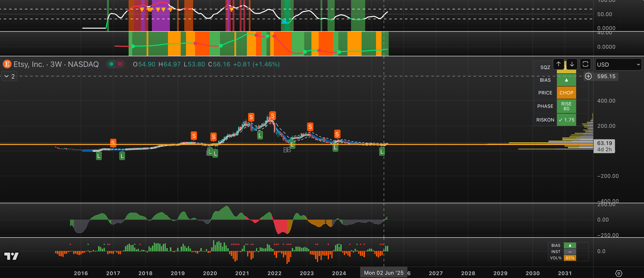Select the bright L marker in early 2020
Image resolution: width=644 pixels, height=278 pixels.
click(x=215, y=154)
